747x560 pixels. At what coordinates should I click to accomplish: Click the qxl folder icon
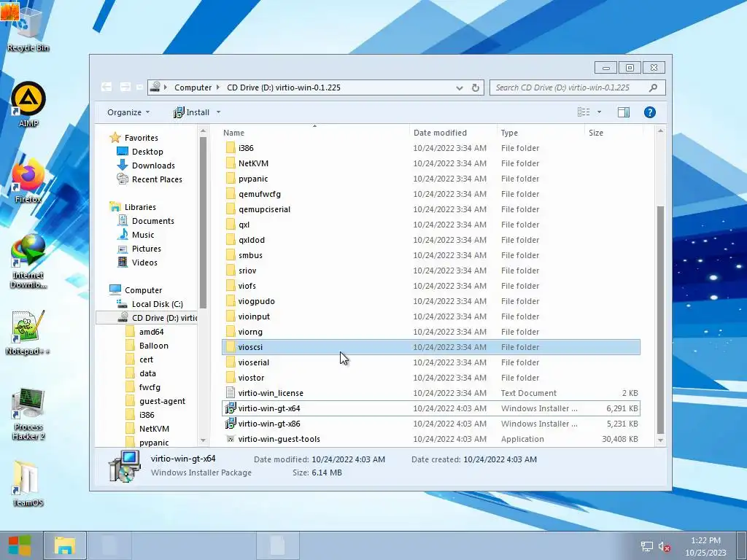click(230, 225)
